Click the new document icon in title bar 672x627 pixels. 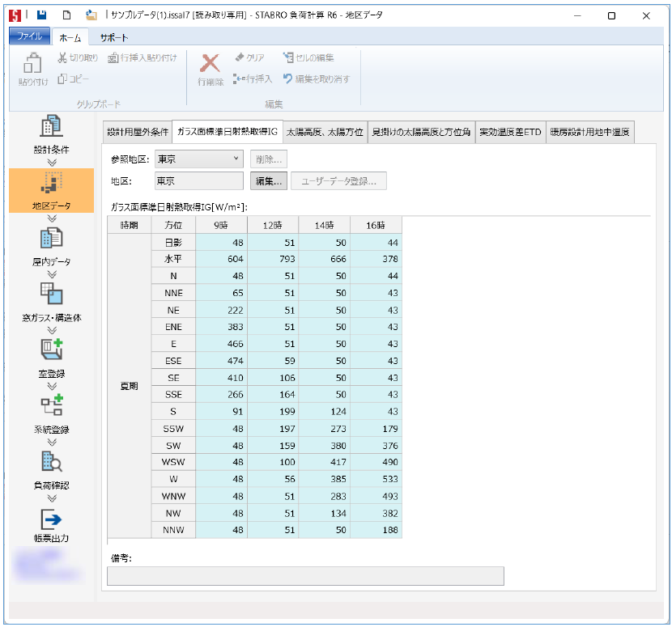(67, 15)
